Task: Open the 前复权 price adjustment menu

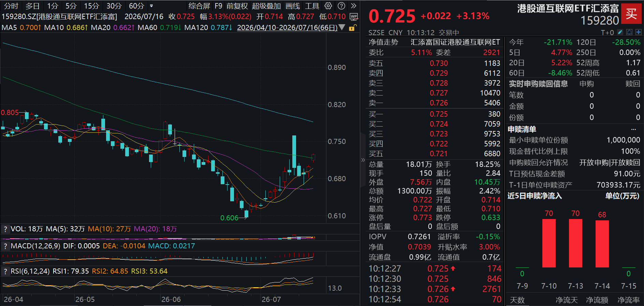Action: point(237,6)
